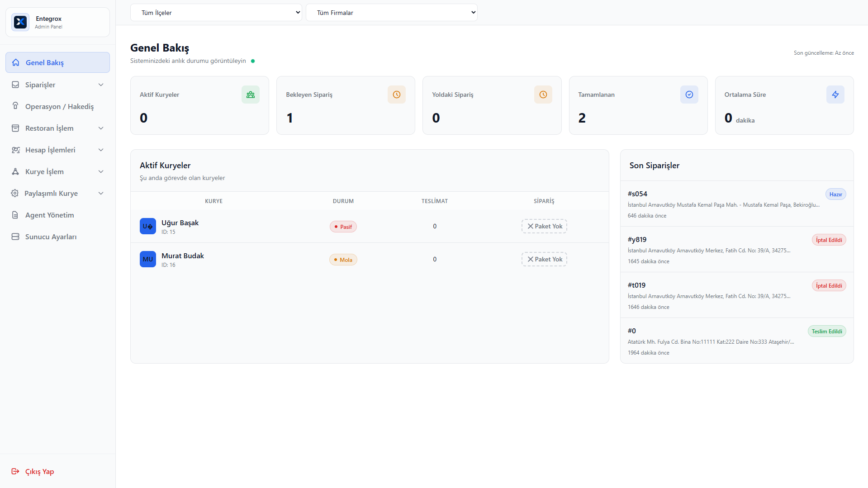Click the Operasyon / Hakediş icon
868x488 pixels.
[x=15, y=106]
